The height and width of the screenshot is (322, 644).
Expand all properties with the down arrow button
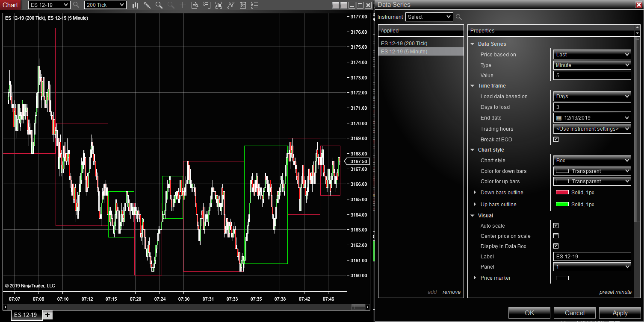coord(637,33)
